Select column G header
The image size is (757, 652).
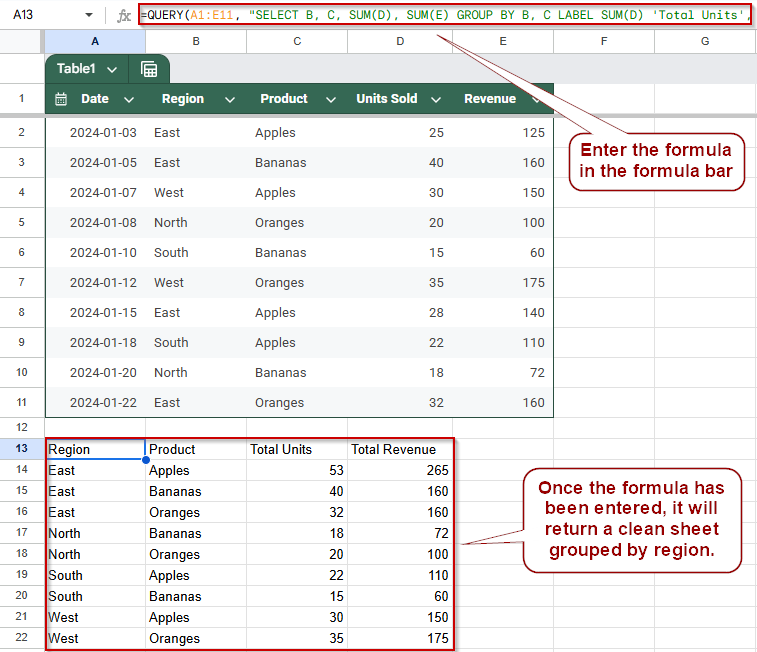(x=705, y=42)
